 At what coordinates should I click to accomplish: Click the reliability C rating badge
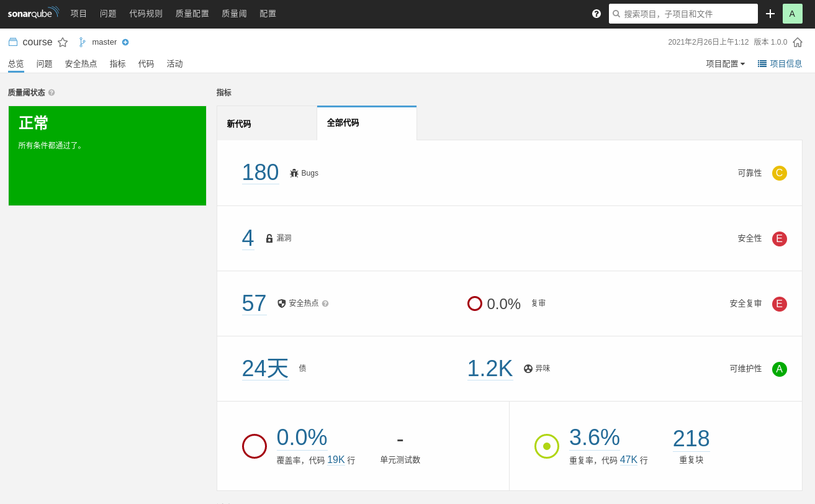780,173
